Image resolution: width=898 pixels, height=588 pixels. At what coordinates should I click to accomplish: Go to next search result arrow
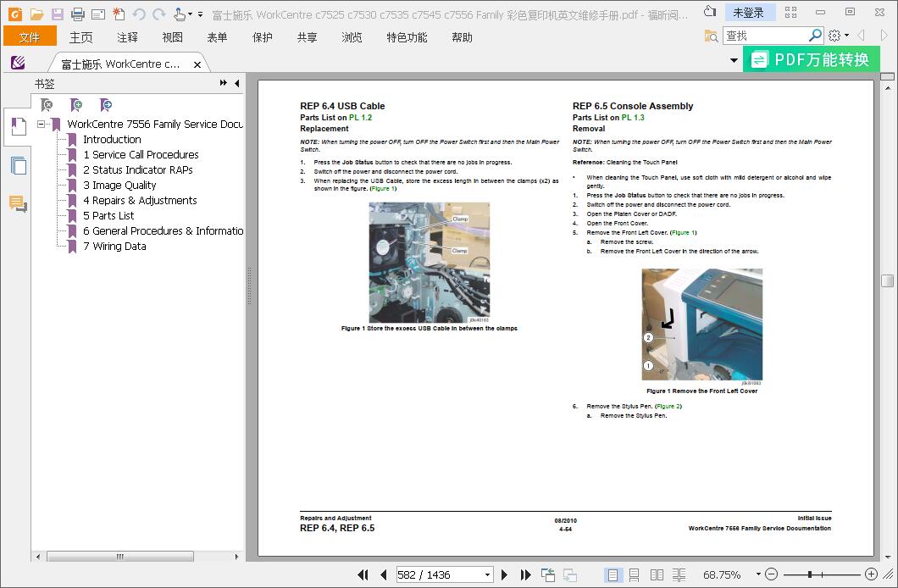(x=884, y=36)
